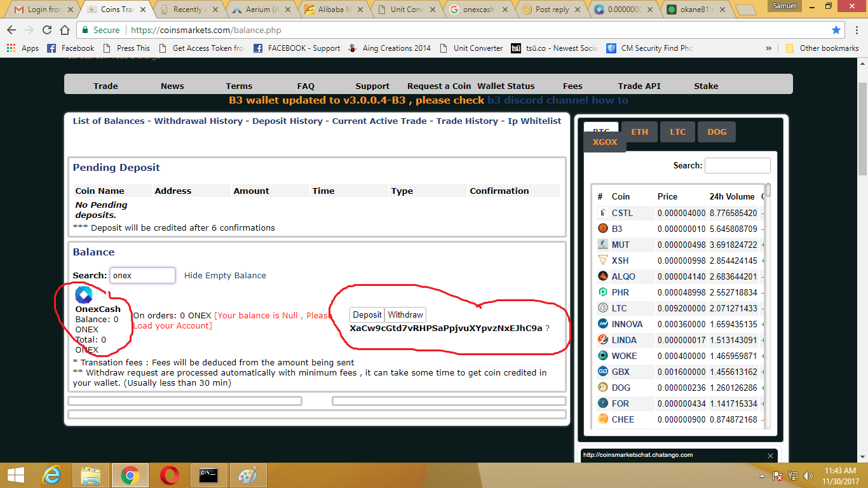The height and width of the screenshot is (488, 868).
Task: Click the ALQO coin icon
Action: [x=603, y=276]
